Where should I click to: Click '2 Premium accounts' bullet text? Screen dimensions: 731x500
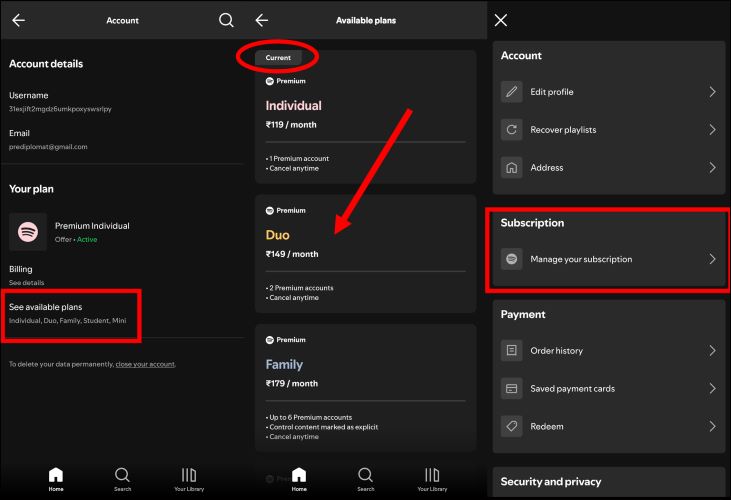click(301, 288)
